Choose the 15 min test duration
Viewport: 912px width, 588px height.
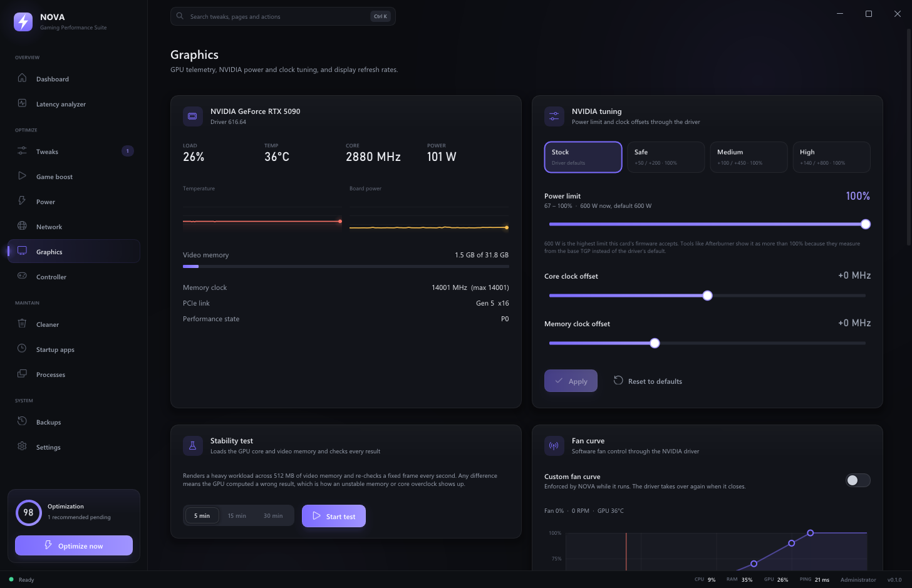pyautogui.click(x=237, y=515)
